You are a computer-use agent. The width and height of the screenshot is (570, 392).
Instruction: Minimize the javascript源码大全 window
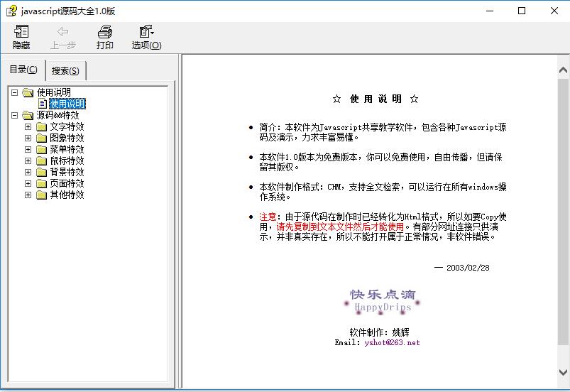490,11
